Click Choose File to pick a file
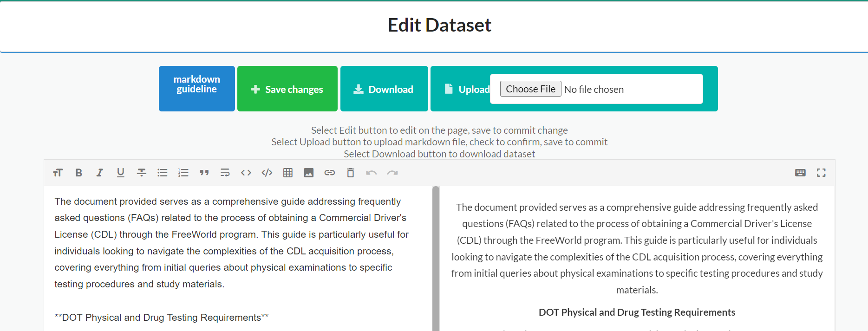868x331 pixels. pos(530,89)
